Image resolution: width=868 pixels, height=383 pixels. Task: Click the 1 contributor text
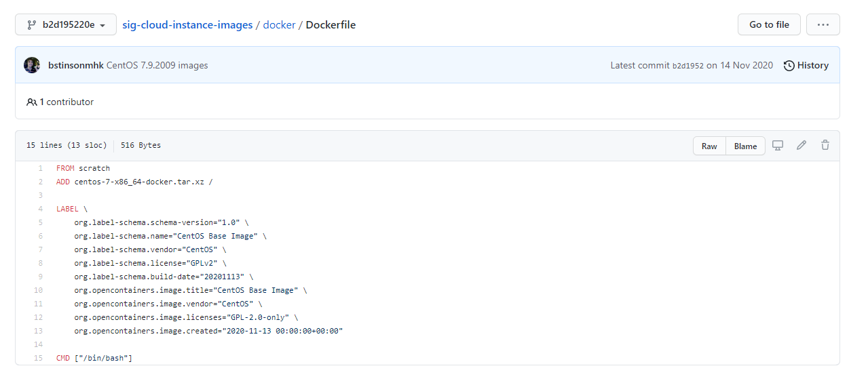[x=67, y=102]
